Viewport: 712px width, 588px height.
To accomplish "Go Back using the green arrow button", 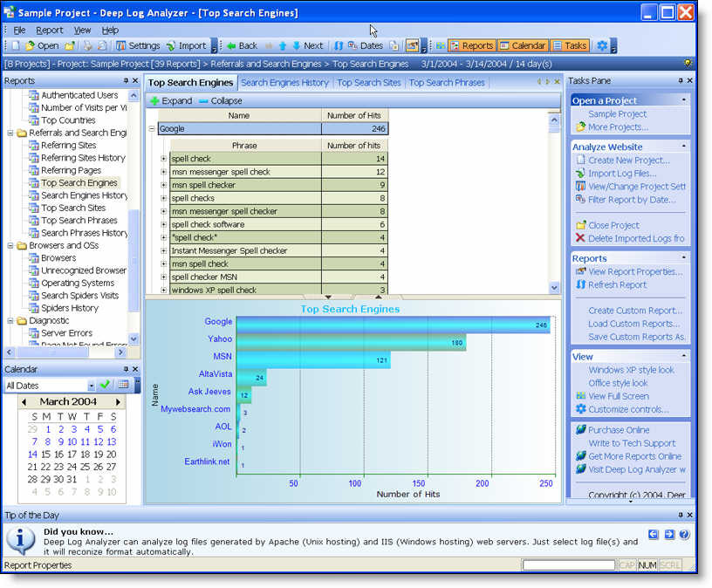I will (242, 46).
